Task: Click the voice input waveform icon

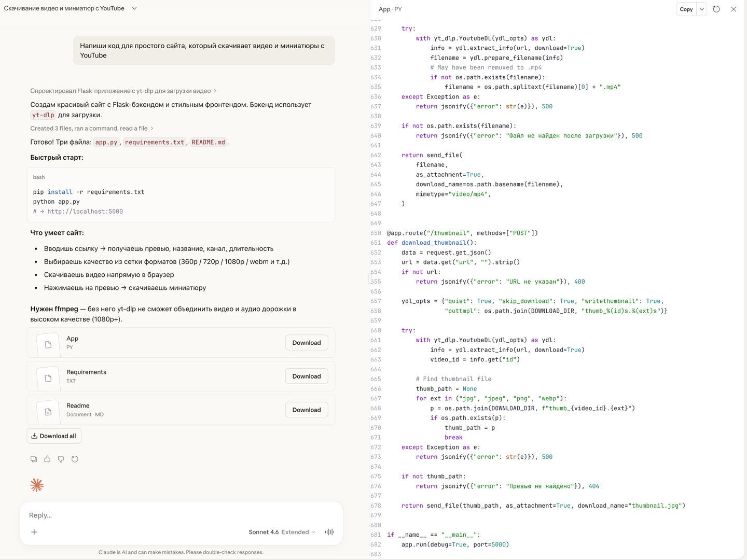Action: 329,532
